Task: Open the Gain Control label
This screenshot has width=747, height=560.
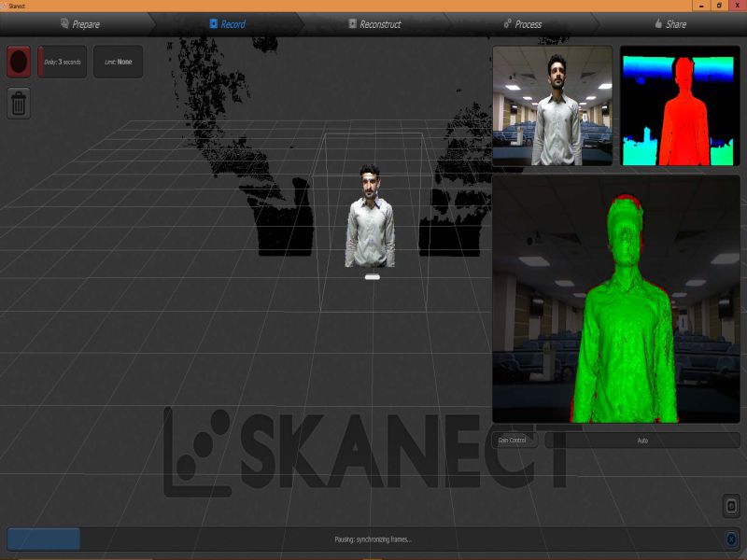Action: pyautogui.click(x=514, y=440)
